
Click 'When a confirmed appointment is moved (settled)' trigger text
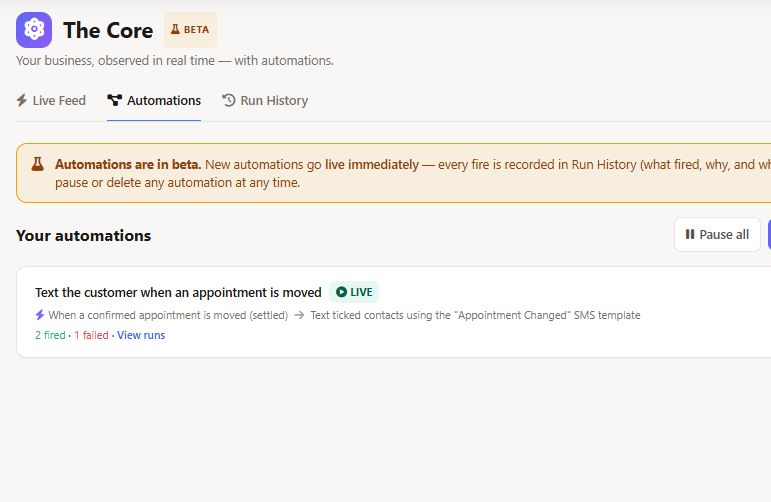[168, 315]
